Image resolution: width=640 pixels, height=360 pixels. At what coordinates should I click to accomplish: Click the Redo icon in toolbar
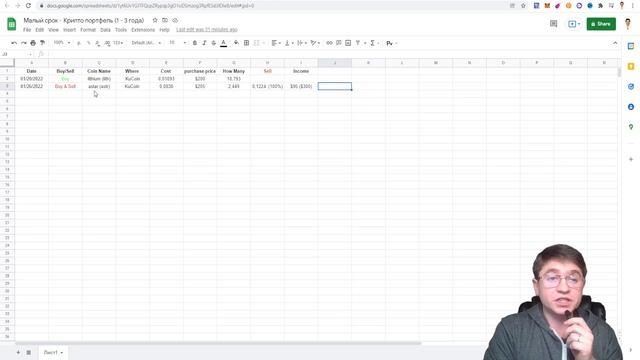(x=24, y=43)
